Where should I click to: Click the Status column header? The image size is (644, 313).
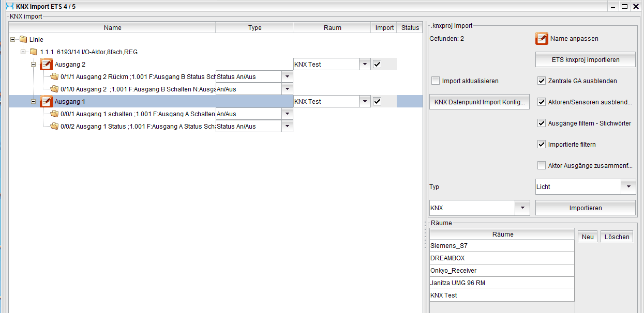(x=410, y=28)
